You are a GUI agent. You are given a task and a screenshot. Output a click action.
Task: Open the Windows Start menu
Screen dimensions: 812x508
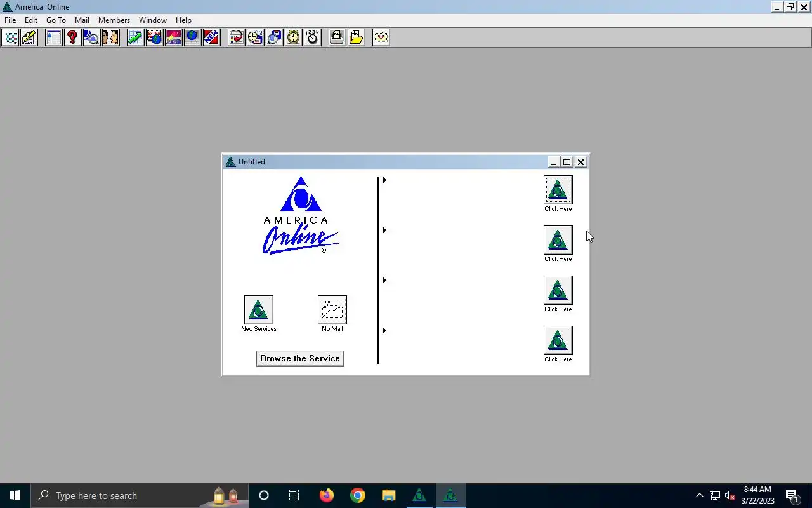pyautogui.click(x=15, y=495)
